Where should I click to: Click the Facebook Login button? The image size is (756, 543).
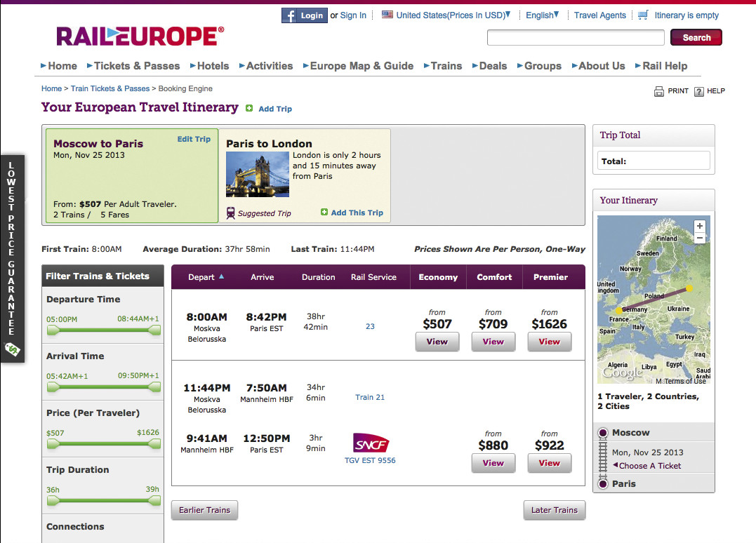click(304, 15)
